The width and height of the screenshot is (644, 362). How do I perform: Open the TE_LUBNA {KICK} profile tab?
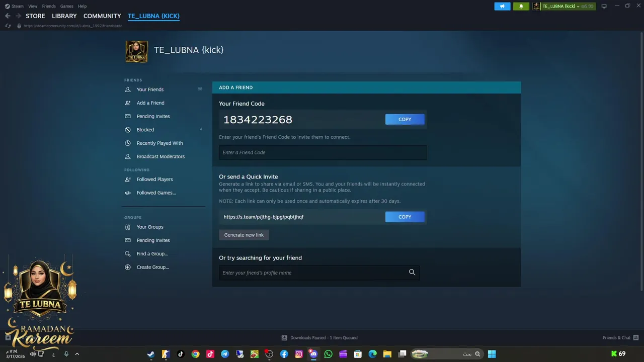153,16
